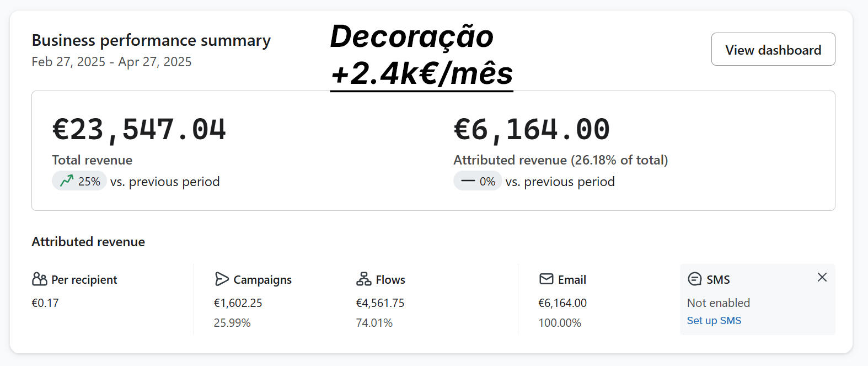Select the Feb 27 – Apr 27 date range
This screenshot has width=868, height=366.
(x=111, y=62)
